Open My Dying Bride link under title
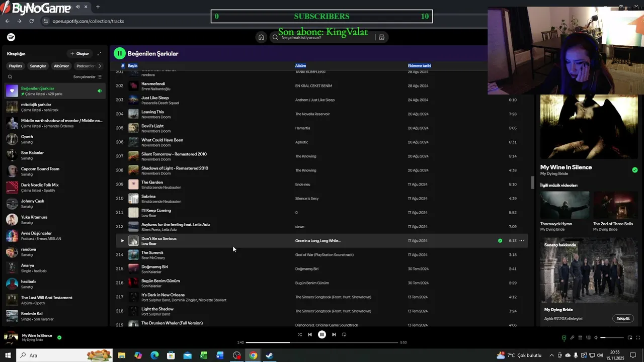 pos(554,174)
